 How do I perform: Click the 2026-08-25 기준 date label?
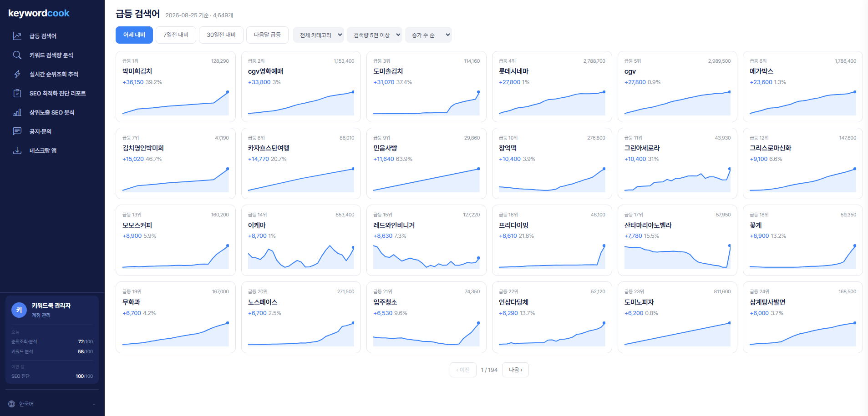tap(187, 15)
